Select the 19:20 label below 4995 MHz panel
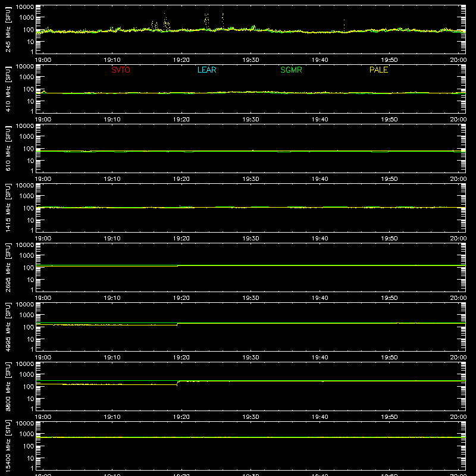 (181, 358)
